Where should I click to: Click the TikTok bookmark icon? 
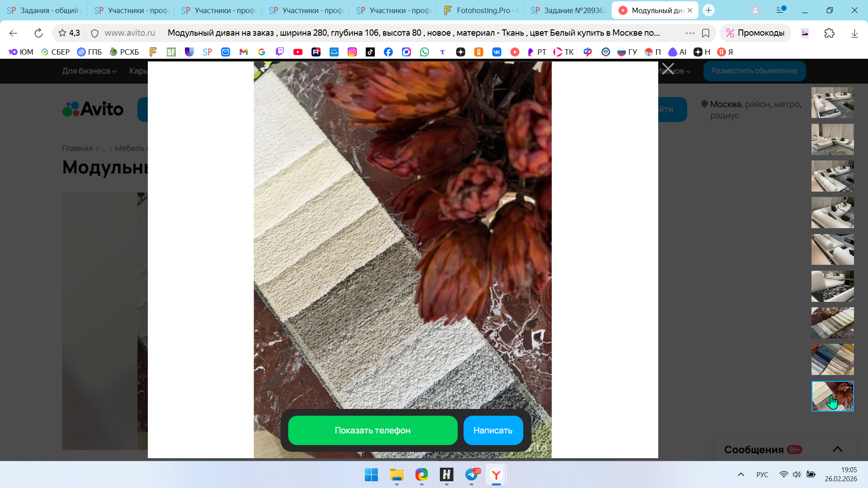[370, 52]
